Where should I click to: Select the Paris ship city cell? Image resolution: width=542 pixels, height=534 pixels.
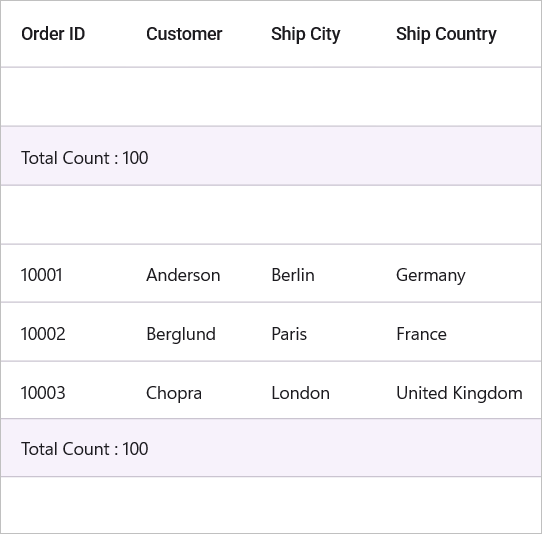pos(313,332)
